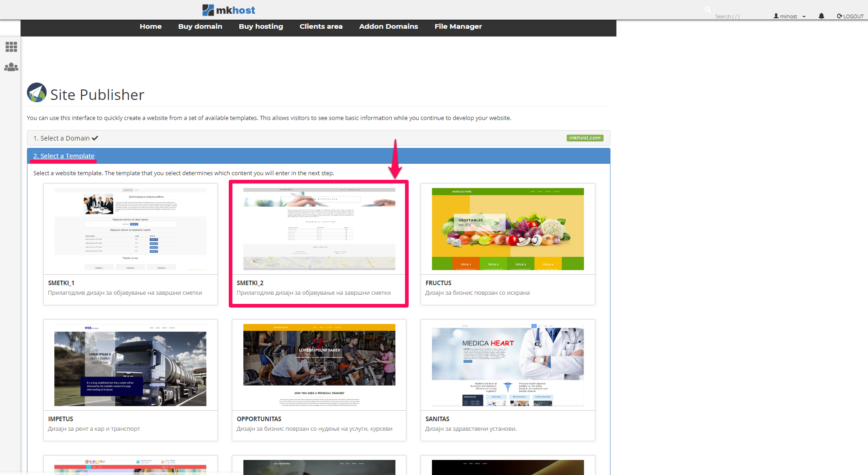Go to Buy hosting menu
The height and width of the screenshot is (475, 868).
pos(261,26)
